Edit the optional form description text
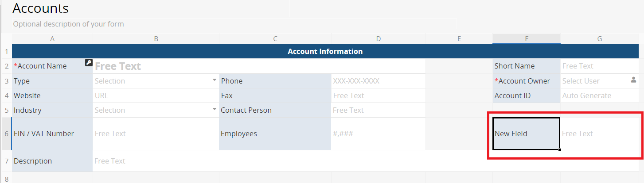Image resolution: width=644 pixels, height=183 pixels. (68, 24)
